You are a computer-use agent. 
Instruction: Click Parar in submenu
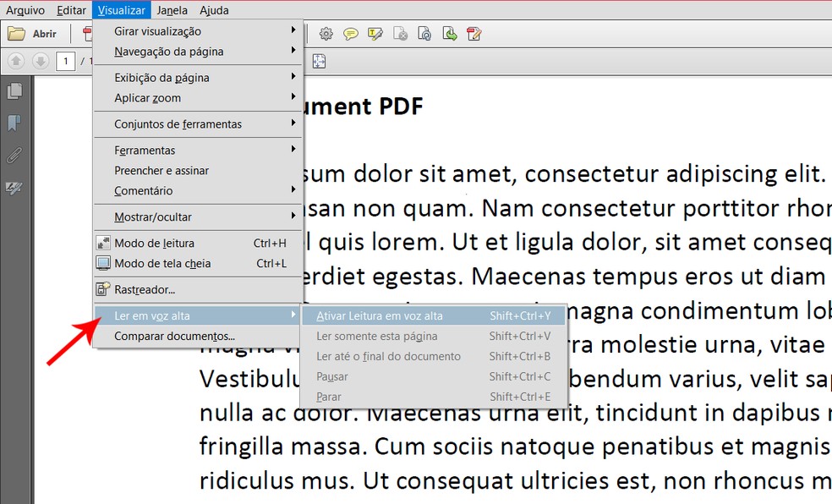click(x=434, y=397)
